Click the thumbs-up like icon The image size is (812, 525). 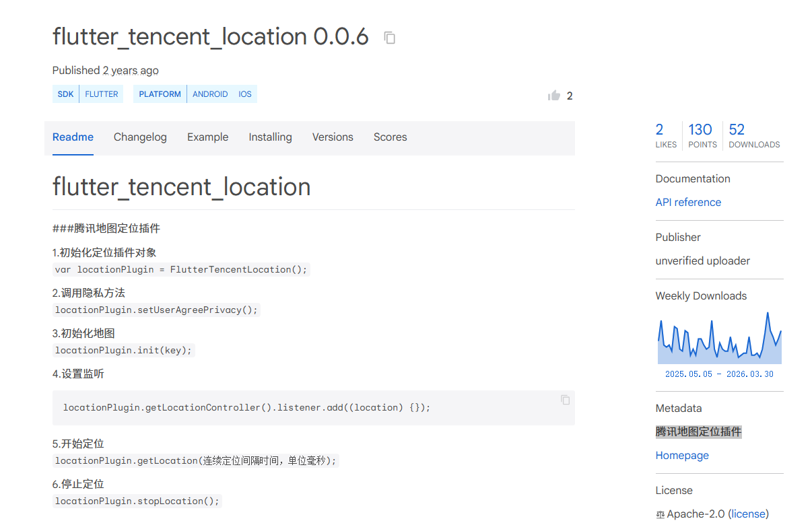(554, 96)
